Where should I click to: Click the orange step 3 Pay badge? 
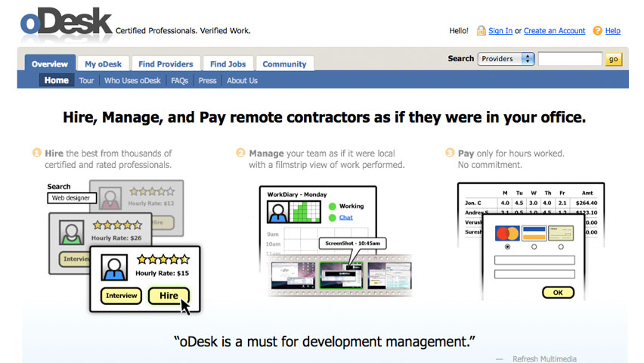[x=450, y=153]
